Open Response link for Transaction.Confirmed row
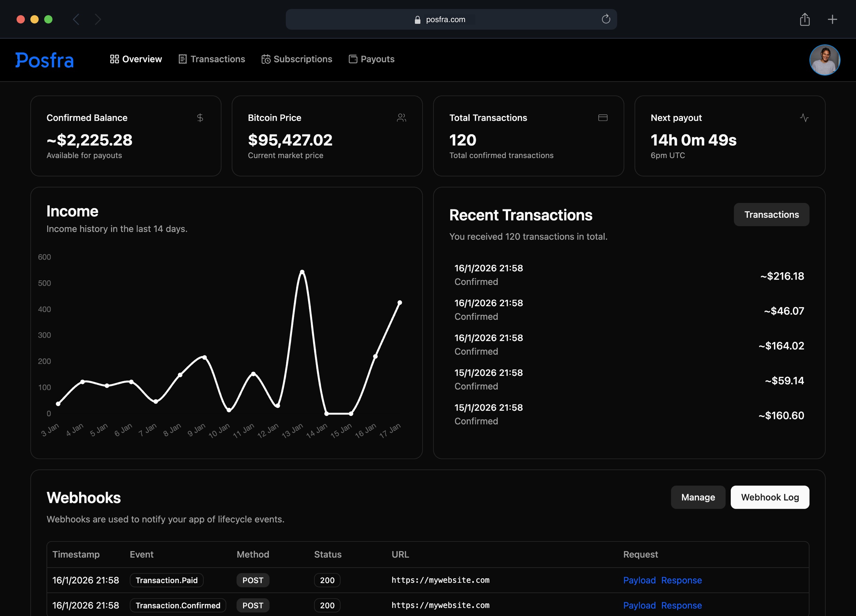This screenshot has width=856, height=616. point(681,605)
